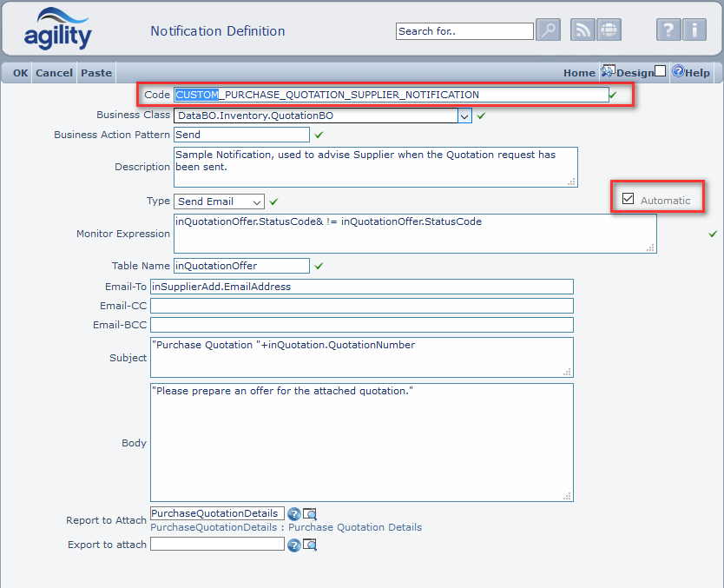
Task: Click Paste in the toolbar
Action: point(96,73)
